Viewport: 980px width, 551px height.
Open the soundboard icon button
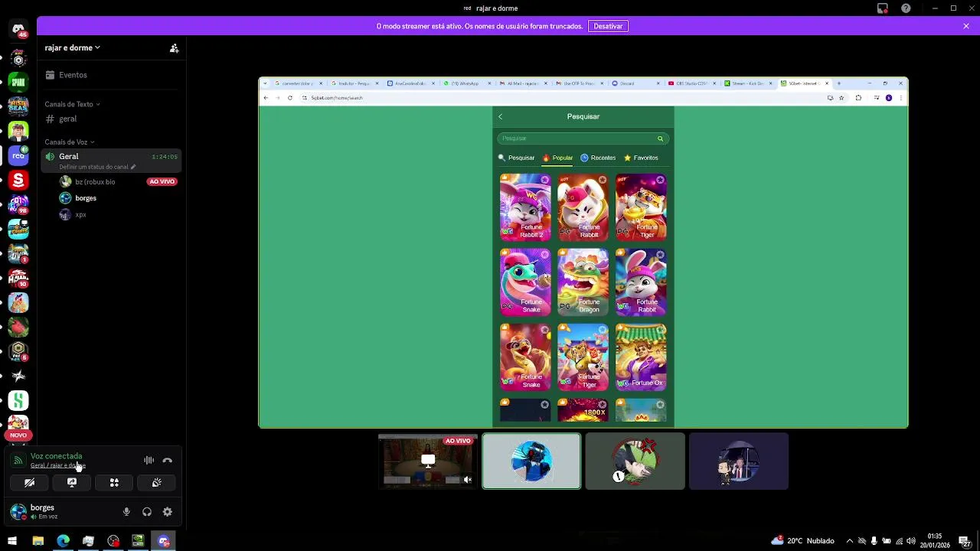point(156,483)
